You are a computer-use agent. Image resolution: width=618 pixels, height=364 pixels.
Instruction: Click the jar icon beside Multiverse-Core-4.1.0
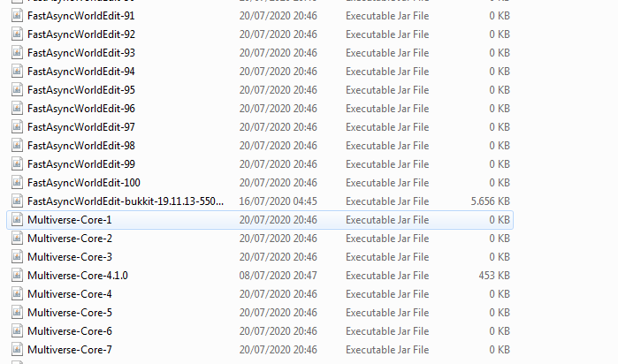pyautogui.click(x=17, y=276)
